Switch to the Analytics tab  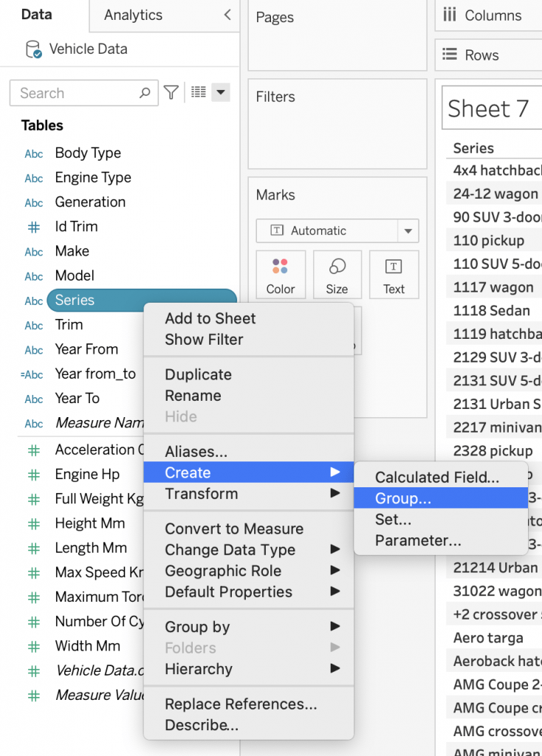(x=133, y=15)
